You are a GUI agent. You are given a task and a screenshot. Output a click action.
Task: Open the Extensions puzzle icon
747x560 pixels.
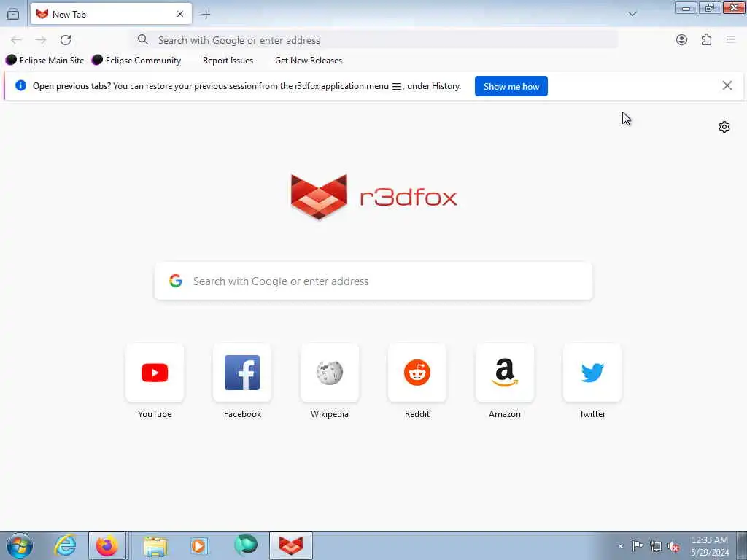(x=706, y=40)
